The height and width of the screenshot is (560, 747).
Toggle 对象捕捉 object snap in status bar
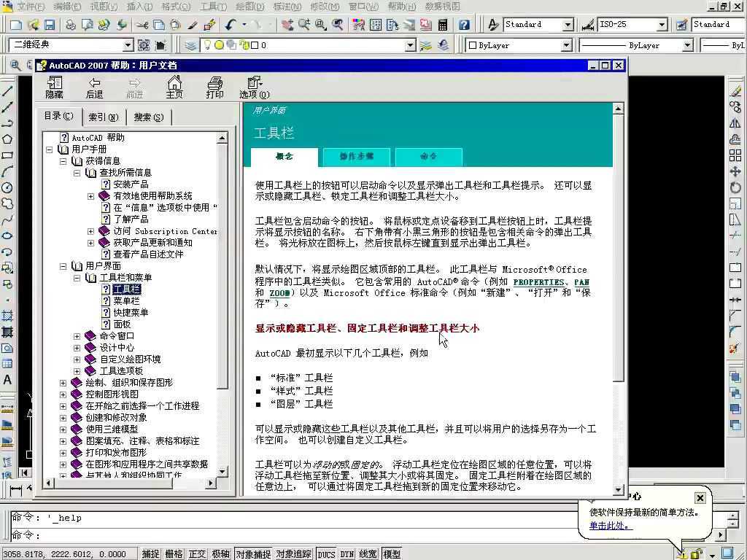(x=253, y=554)
